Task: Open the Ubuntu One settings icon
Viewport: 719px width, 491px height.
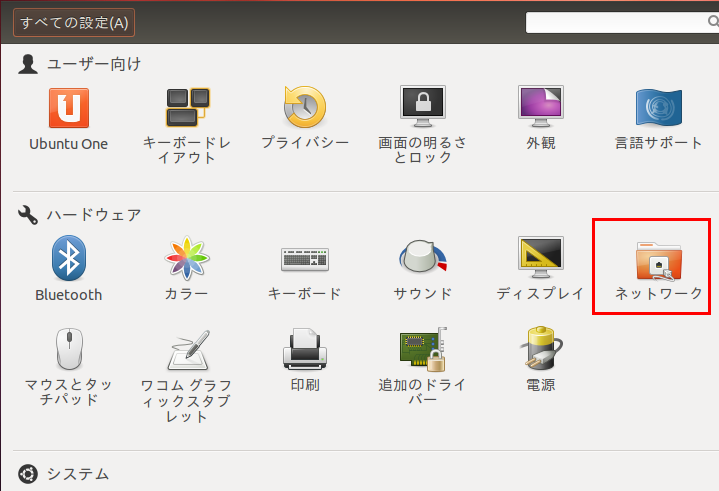Action: point(69,108)
